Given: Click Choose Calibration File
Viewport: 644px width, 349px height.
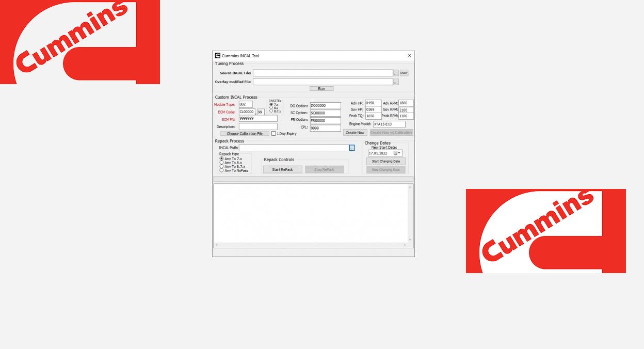Looking at the screenshot, I should coord(245,133).
